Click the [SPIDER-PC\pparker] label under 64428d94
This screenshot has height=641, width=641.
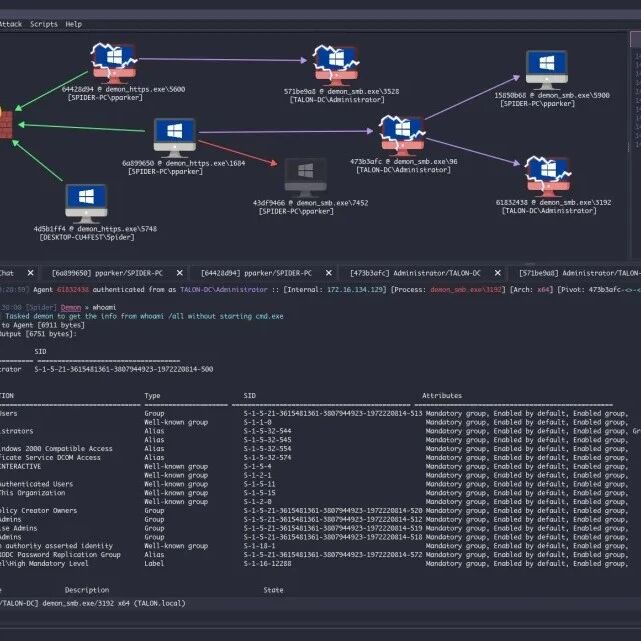[x=105, y=98]
